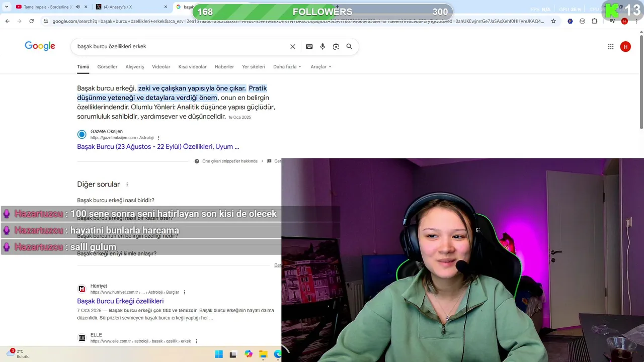The image size is (644, 362).
Task: Click the Gazete Oksijen source name
Action: (107, 132)
